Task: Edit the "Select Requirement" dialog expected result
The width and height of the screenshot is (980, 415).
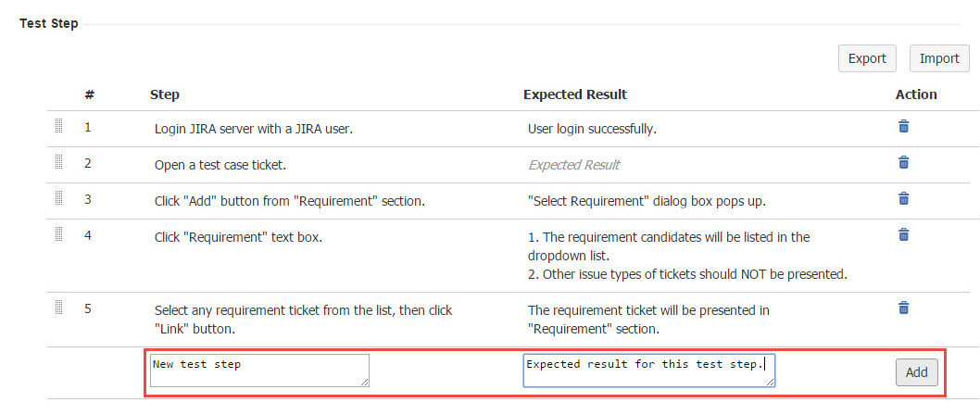Action: click(646, 200)
